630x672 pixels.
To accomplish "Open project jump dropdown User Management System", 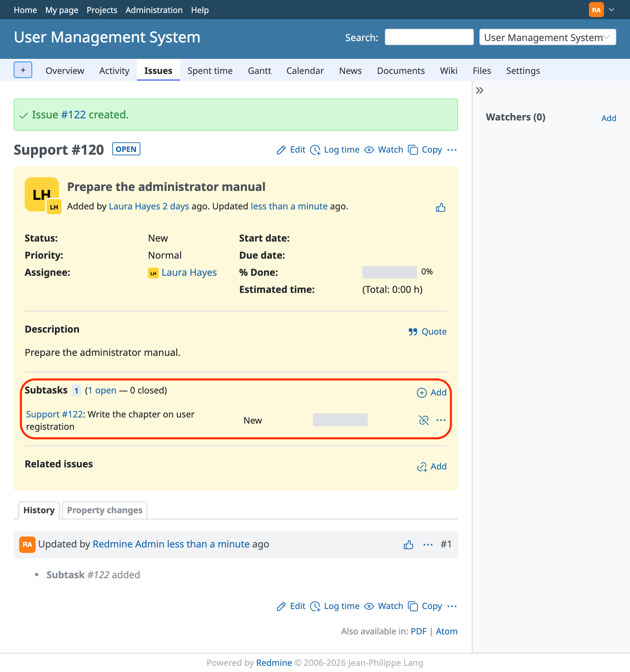I will point(547,37).
